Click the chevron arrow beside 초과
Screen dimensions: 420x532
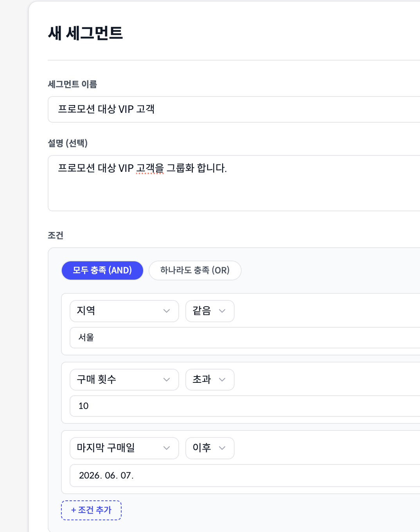pos(222,380)
